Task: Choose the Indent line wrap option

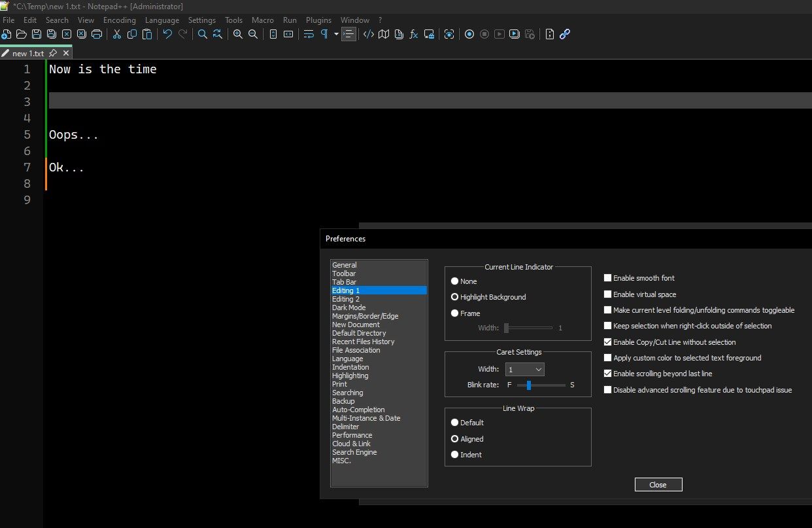Action: 455,455
